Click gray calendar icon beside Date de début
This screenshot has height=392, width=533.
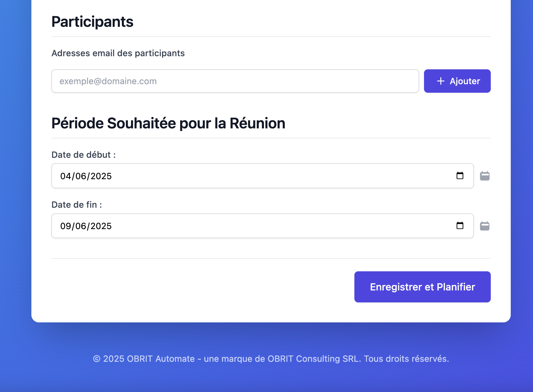coord(484,176)
